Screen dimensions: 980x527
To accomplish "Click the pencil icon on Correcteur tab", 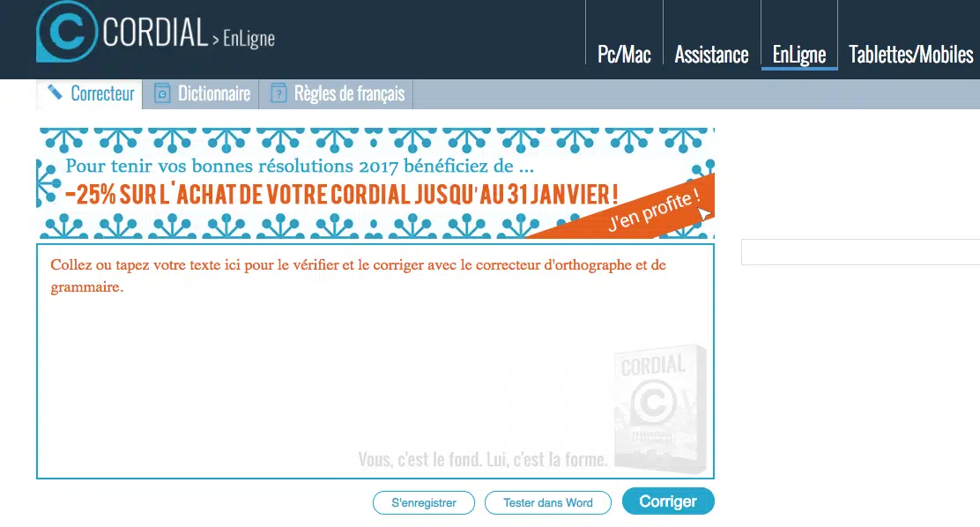I will click(x=55, y=93).
